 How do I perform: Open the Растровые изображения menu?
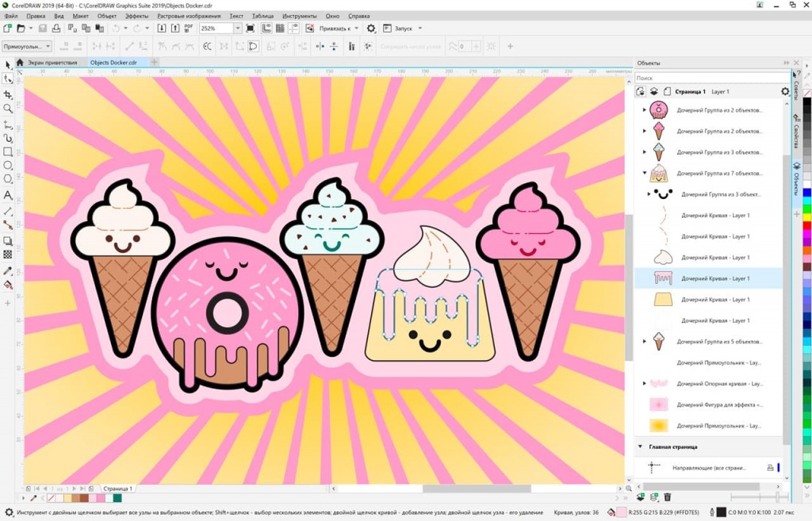[x=189, y=16]
